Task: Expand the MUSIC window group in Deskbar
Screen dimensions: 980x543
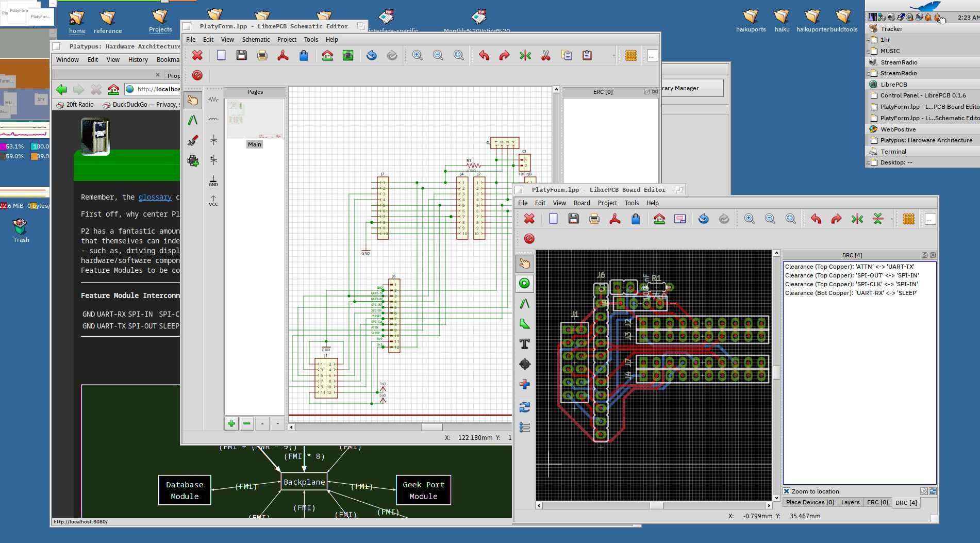Action: pyautogui.click(x=869, y=51)
